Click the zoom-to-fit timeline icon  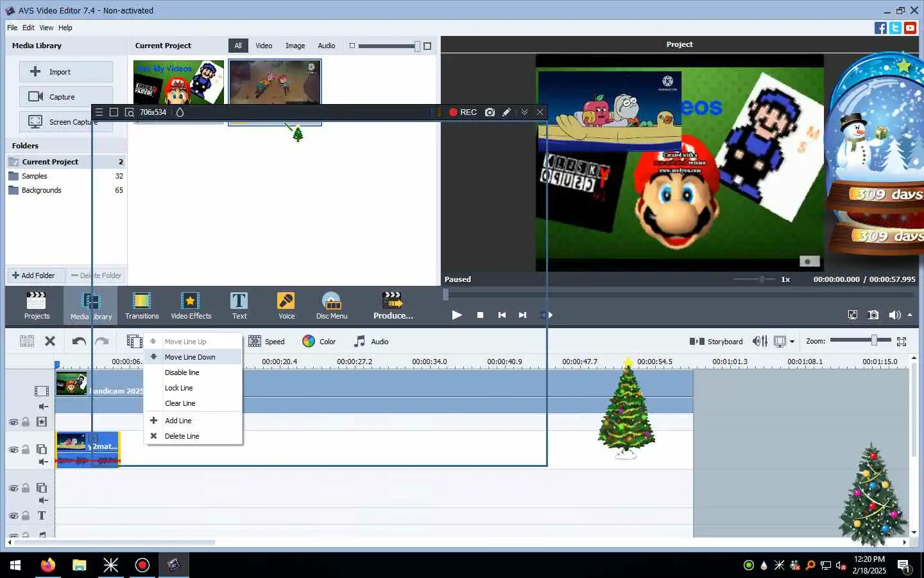pos(902,342)
